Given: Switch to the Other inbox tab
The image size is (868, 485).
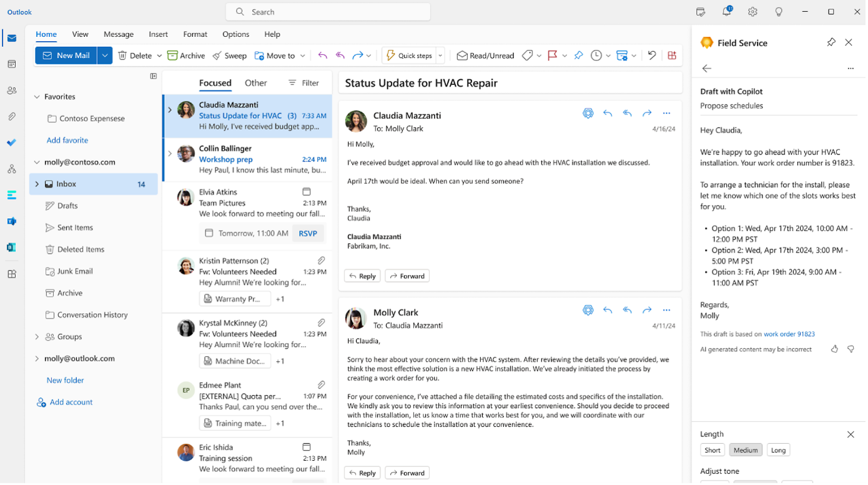Looking at the screenshot, I should click(255, 82).
